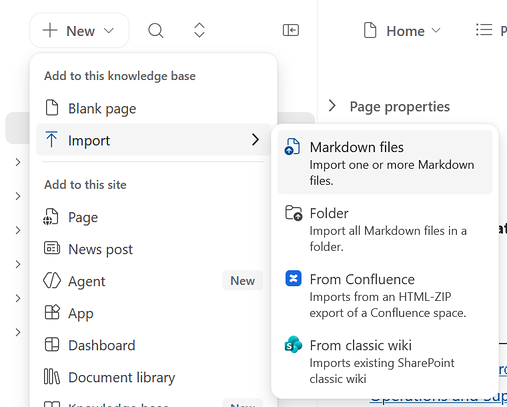Add a Page to this site
Image resolution: width=507 pixels, height=407 pixels.
click(x=154, y=217)
